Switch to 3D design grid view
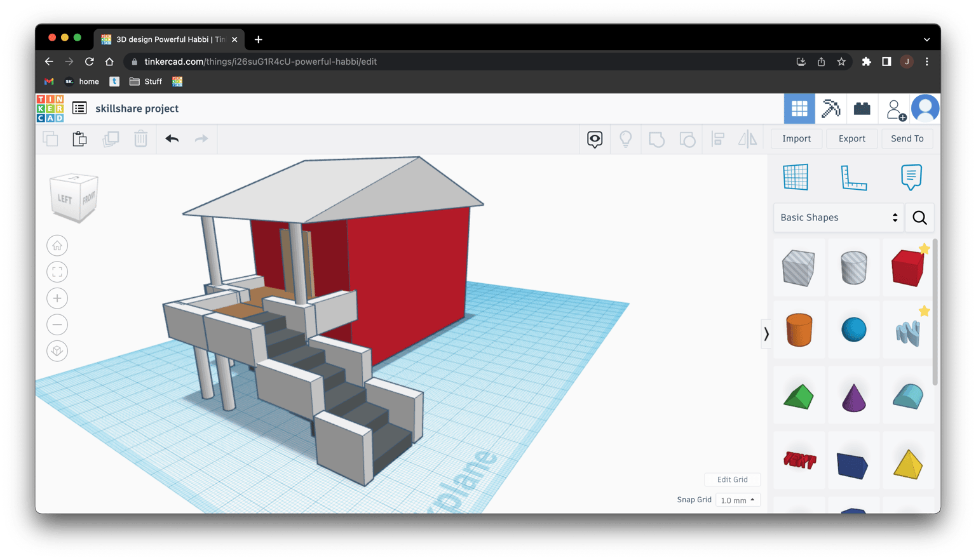The width and height of the screenshot is (976, 560). tap(799, 109)
